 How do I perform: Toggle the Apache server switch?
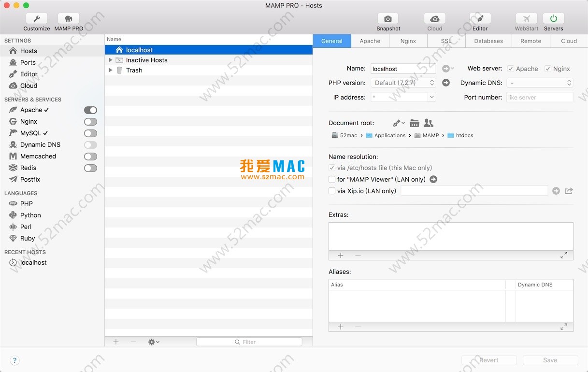[90, 110]
